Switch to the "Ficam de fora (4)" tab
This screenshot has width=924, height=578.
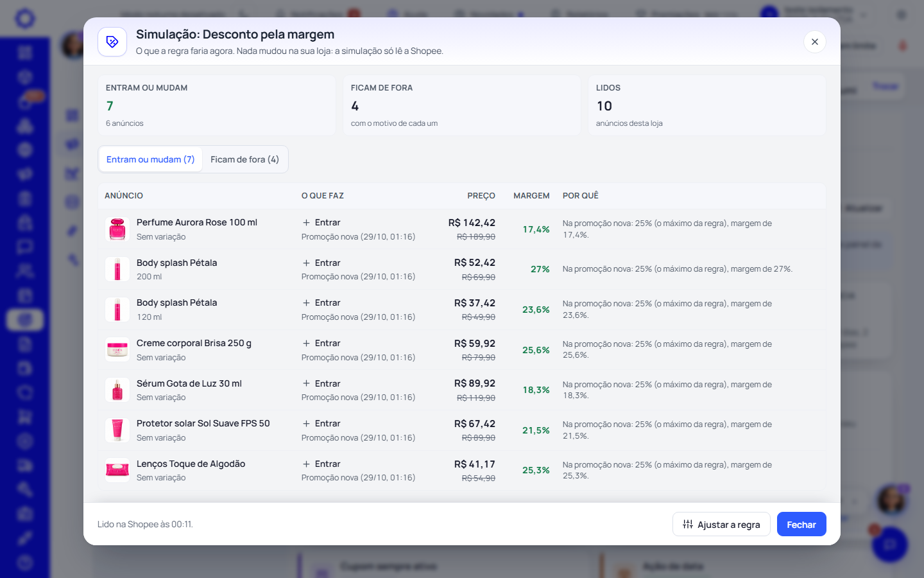(244, 159)
